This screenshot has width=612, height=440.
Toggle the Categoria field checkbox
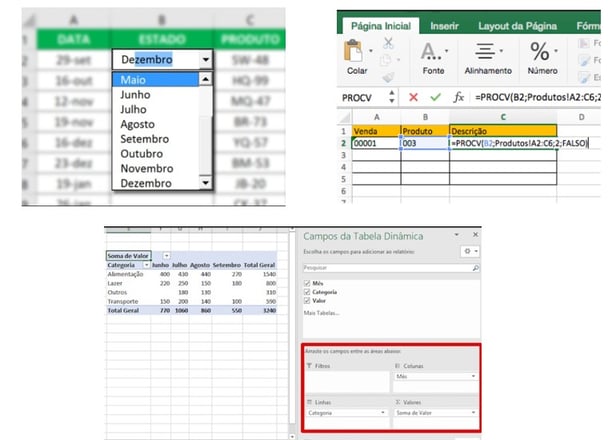point(307,292)
